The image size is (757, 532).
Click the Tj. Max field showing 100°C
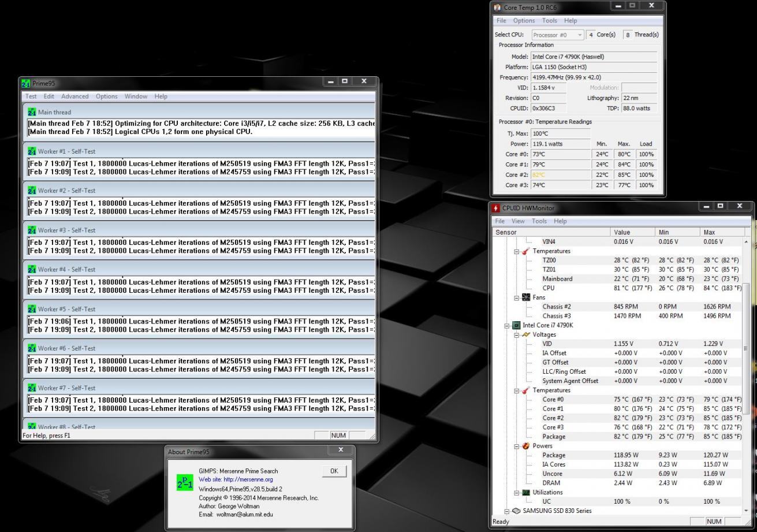pos(561,133)
